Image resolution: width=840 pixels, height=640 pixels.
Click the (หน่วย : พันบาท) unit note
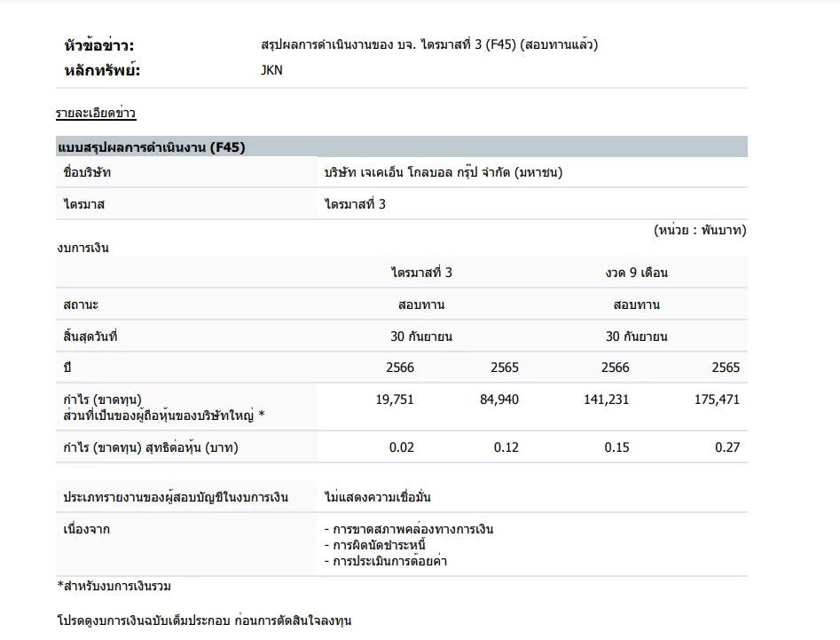[700, 231]
